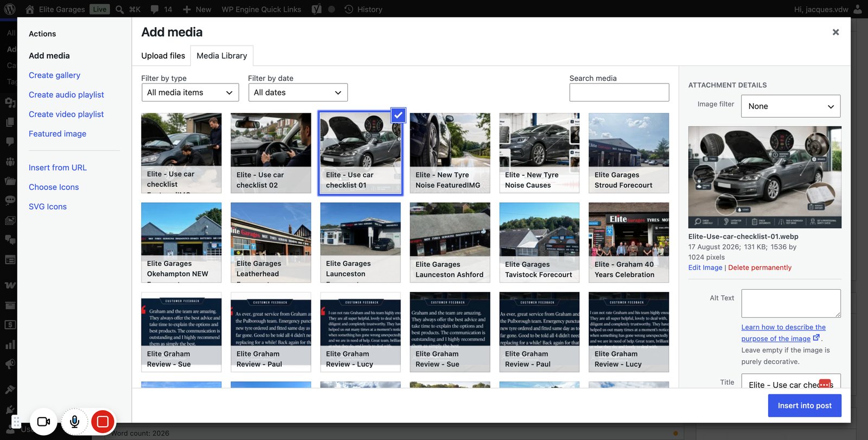The image size is (868, 440).
Task: Open the Image filter None dropdown
Action: (790, 106)
